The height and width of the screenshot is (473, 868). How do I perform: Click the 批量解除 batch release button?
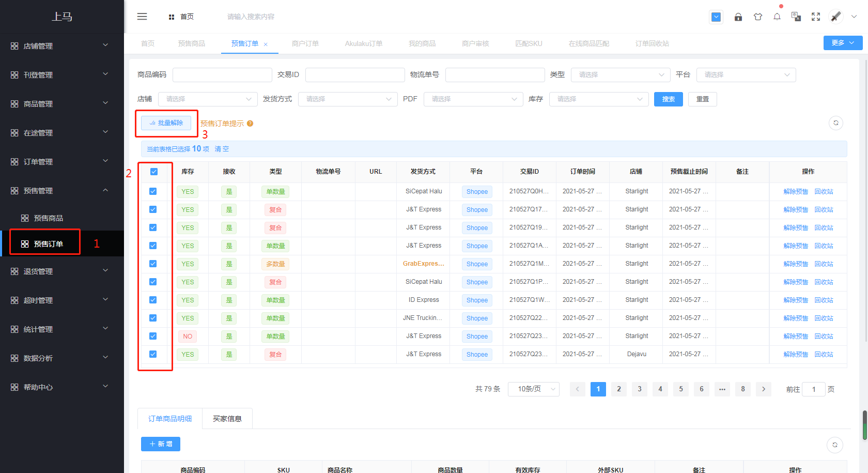[166, 123]
